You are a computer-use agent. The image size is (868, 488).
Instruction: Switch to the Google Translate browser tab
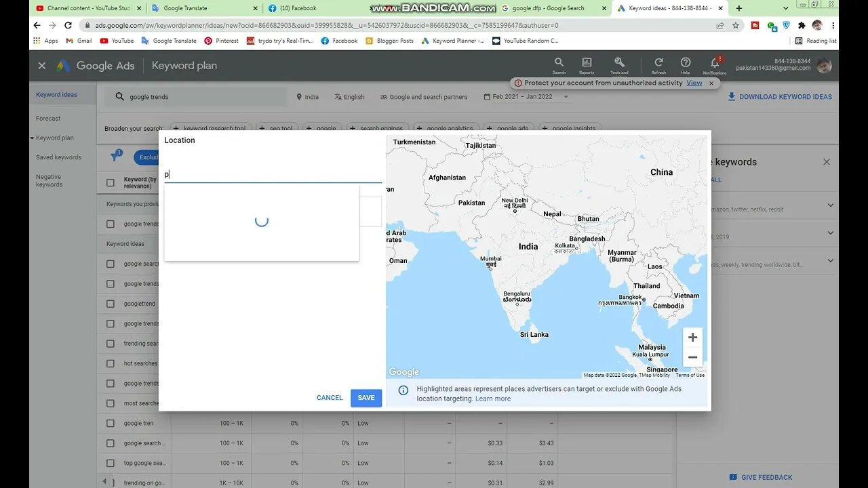point(202,8)
